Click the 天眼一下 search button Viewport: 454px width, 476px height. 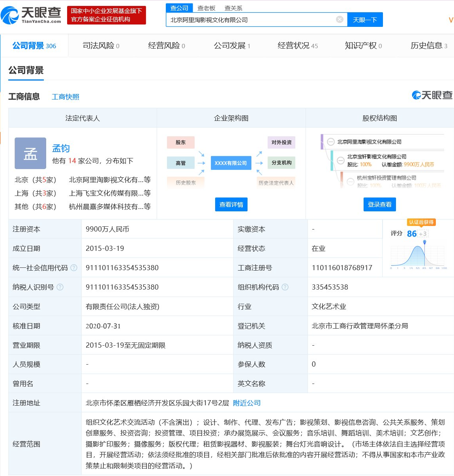tap(365, 20)
